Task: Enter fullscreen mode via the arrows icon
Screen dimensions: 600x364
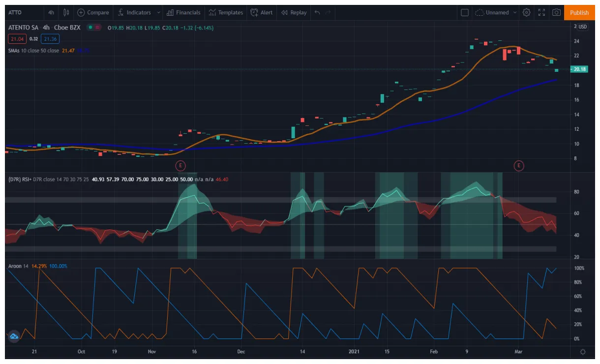Action: [x=541, y=12]
